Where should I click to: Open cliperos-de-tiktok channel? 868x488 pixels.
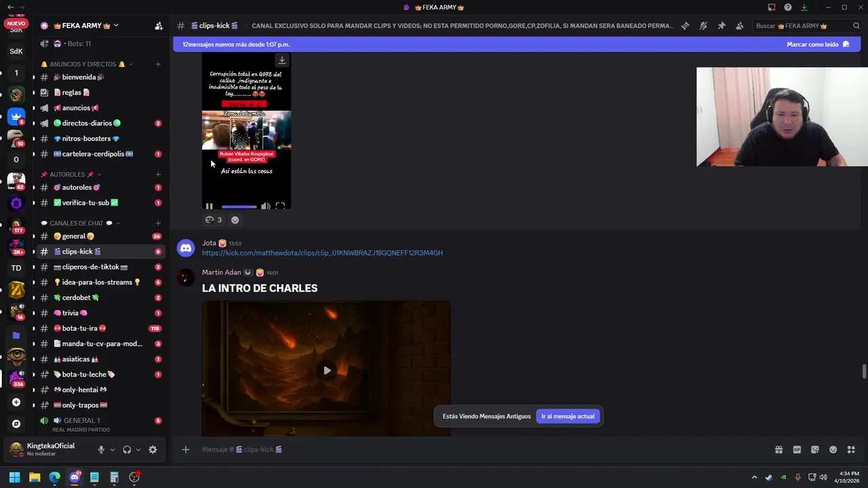pyautogui.click(x=100, y=267)
